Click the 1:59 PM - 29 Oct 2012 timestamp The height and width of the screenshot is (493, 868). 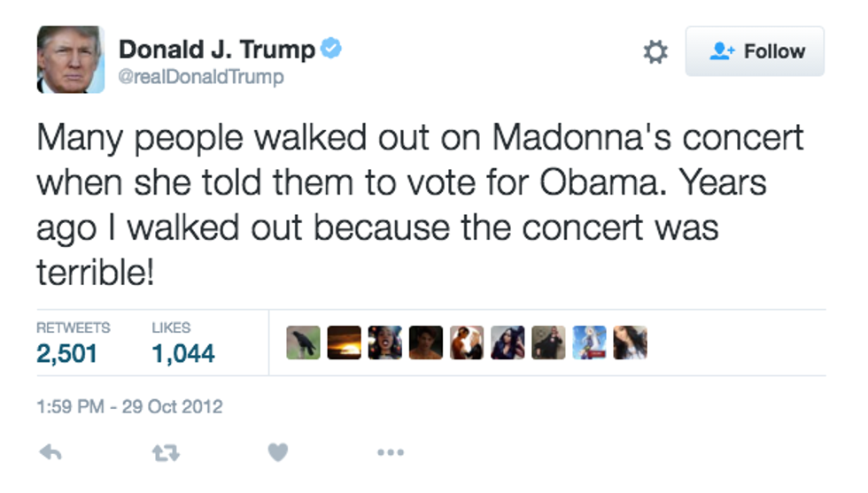(129, 408)
